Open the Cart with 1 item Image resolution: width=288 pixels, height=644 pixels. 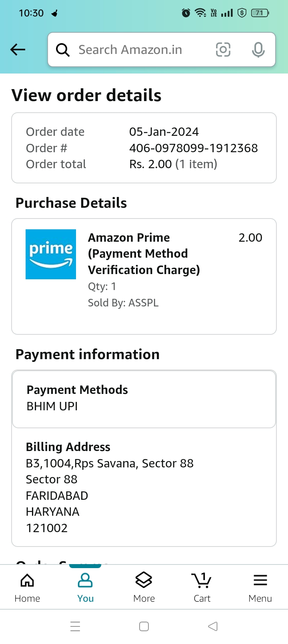pos(202,587)
